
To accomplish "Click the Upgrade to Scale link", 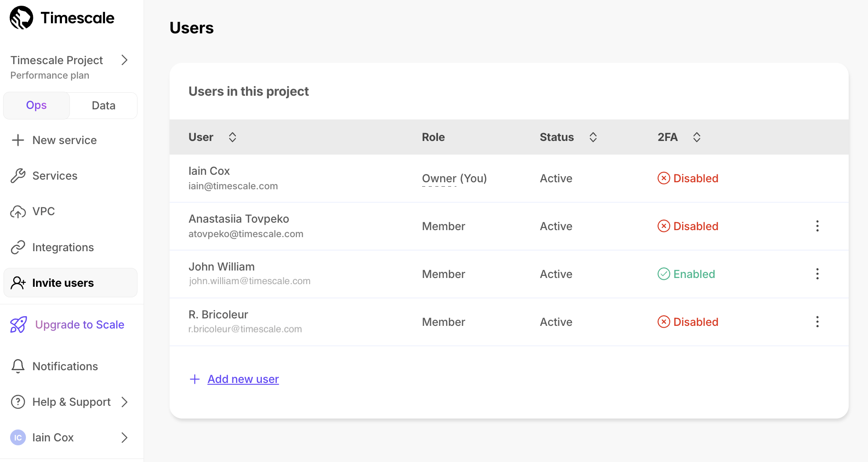I will (80, 325).
